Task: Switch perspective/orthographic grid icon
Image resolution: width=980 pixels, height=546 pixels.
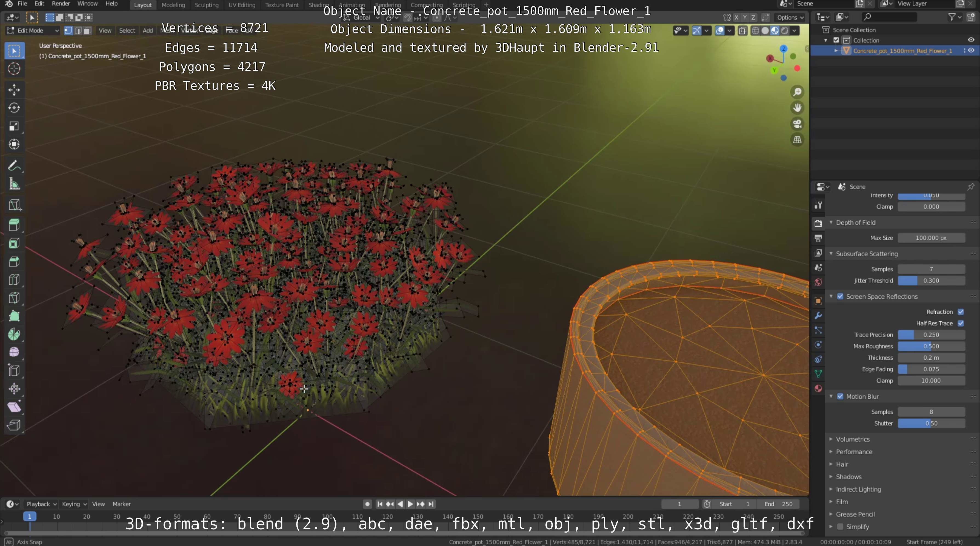Action: click(x=797, y=140)
